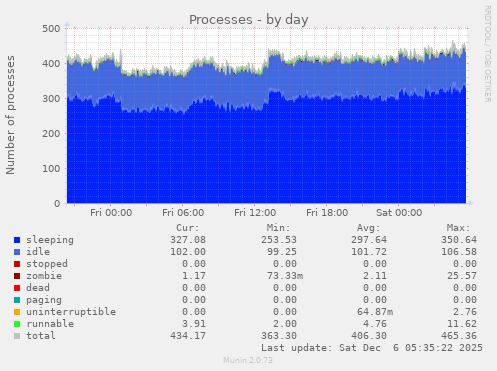Screen dimensions: 497x371
Task: Click the paging legend color swatch
Action: pos(17,300)
